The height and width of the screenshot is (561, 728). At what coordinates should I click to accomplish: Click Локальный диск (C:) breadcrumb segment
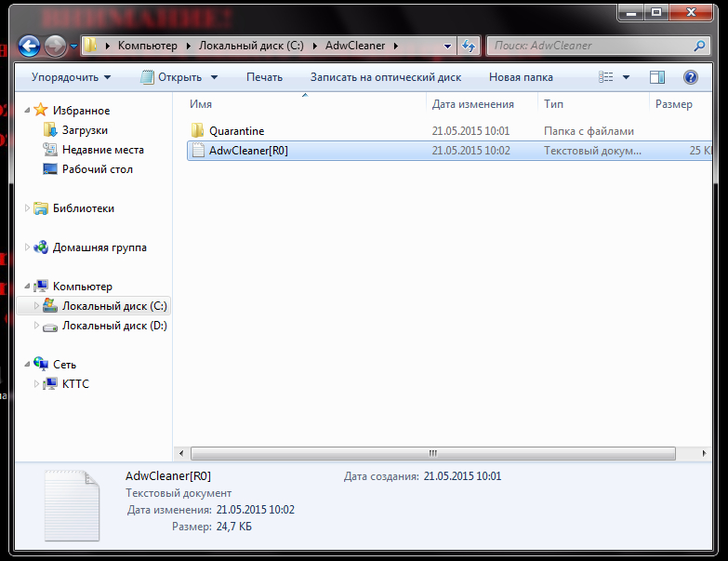tap(251, 46)
